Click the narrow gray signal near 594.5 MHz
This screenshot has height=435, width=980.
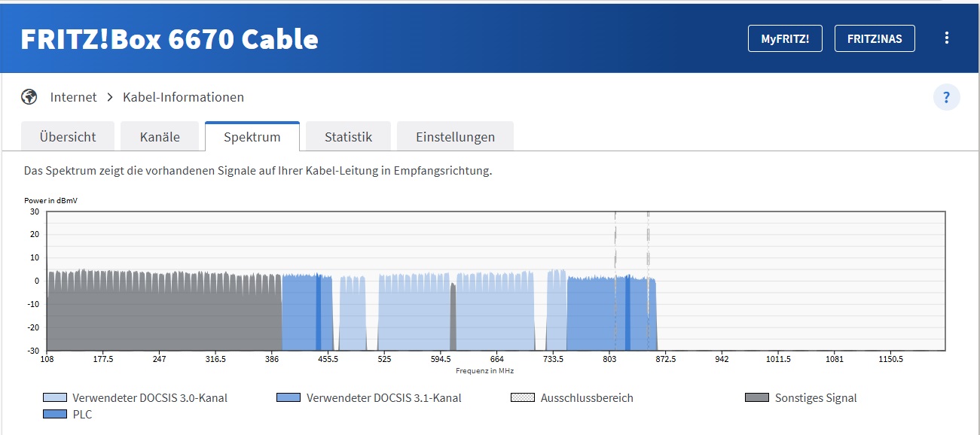click(453, 317)
